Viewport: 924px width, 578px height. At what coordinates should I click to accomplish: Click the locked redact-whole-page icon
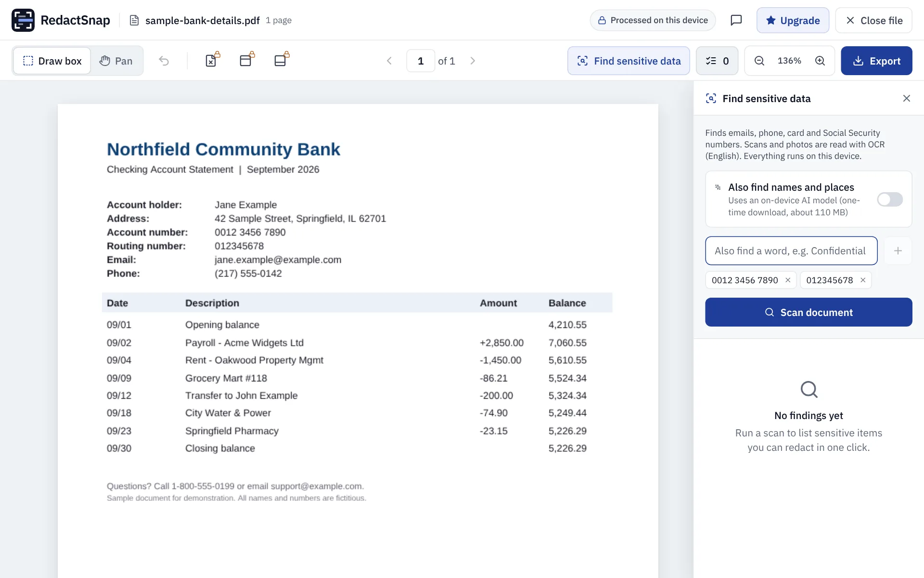212,60
